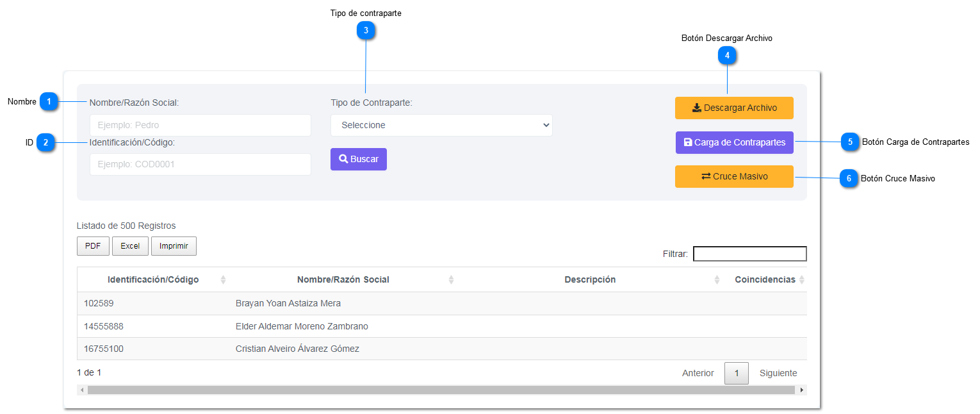The width and height of the screenshot is (980, 414).
Task: Sort by Identificación/Código column arrows
Action: click(223, 280)
